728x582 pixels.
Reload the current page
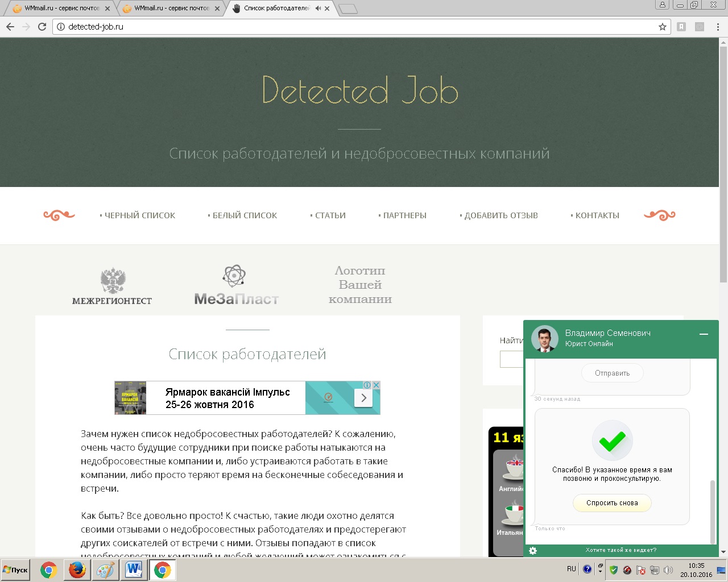(42, 27)
